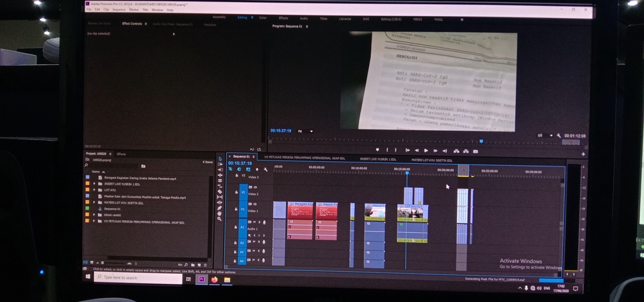644x302 pixels.
Task: Toggle lock on the V3 track
Action: click(237, 175)
